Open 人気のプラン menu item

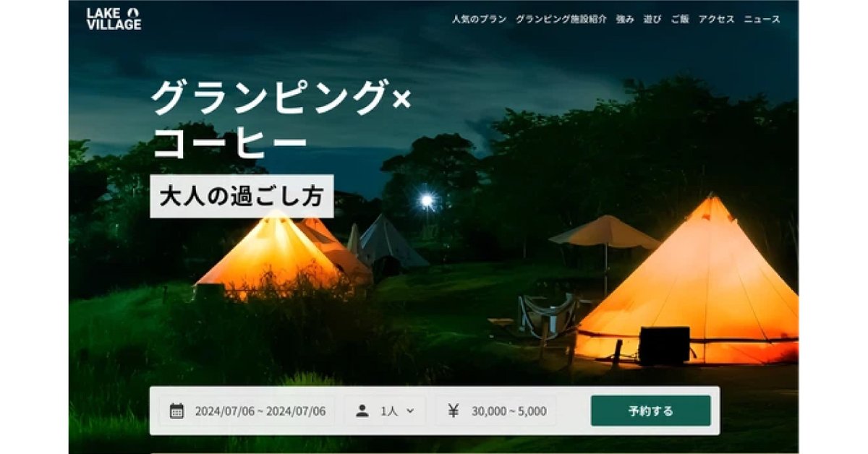pos(479,20)
